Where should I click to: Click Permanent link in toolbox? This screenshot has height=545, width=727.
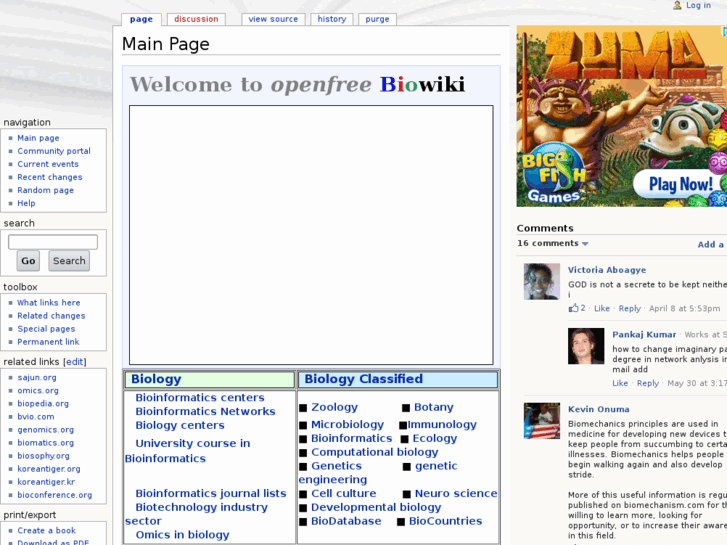48,342
